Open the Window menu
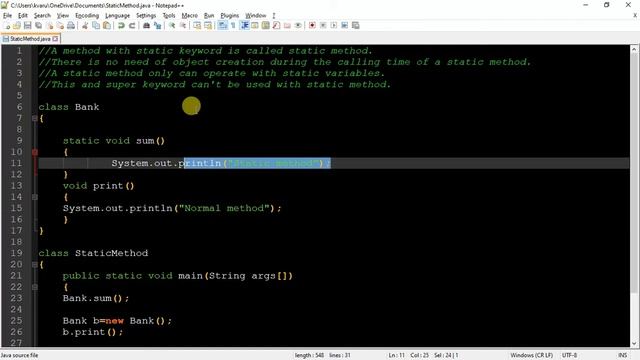The height and width of the screenshot is (360, 640). click(x=256, y=16)
